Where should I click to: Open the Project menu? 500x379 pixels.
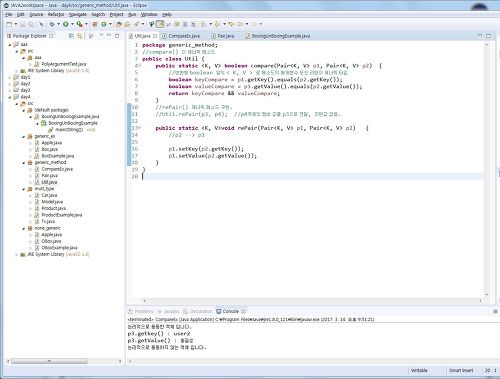tap(116, 14)
